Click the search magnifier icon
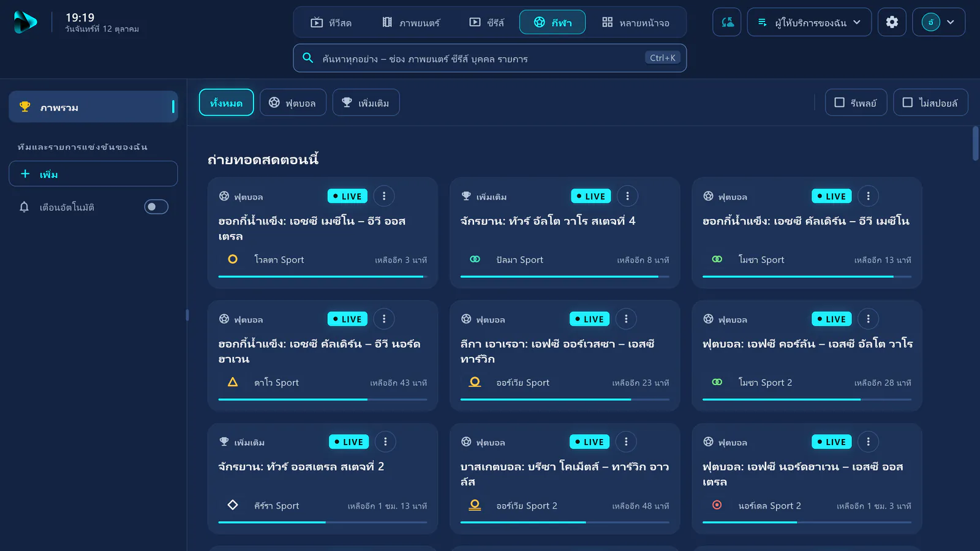980x551 pixels. (308, 58)
